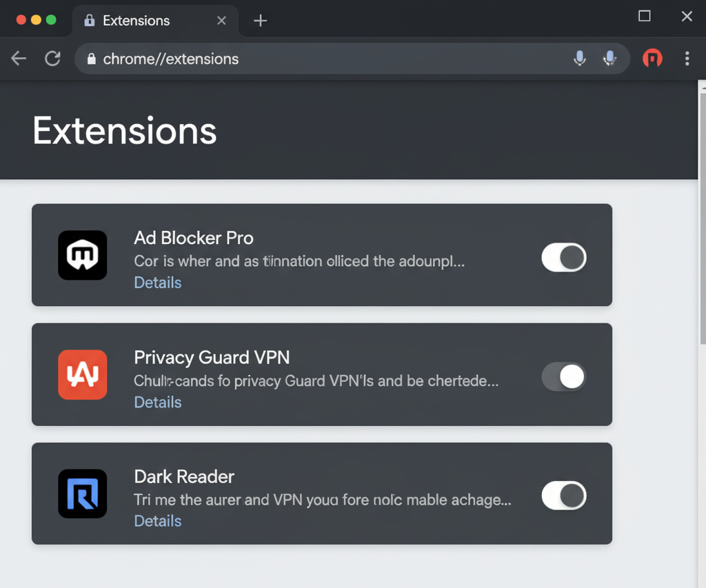Click the Dark Reader extension icon
The width and height of the screenshot is (706, 588).
tap(82, 494)
